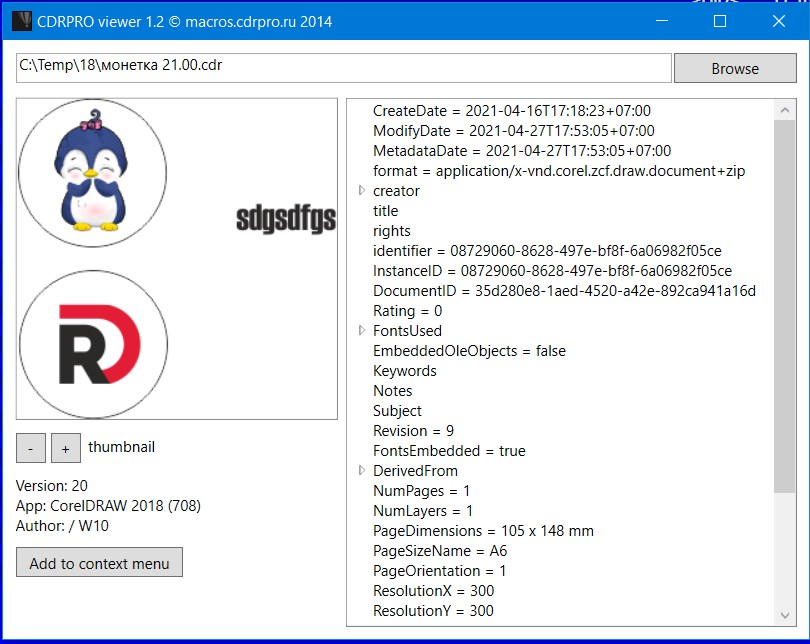Maximize the CDRPRO viewer window

[x=720, y=21]
